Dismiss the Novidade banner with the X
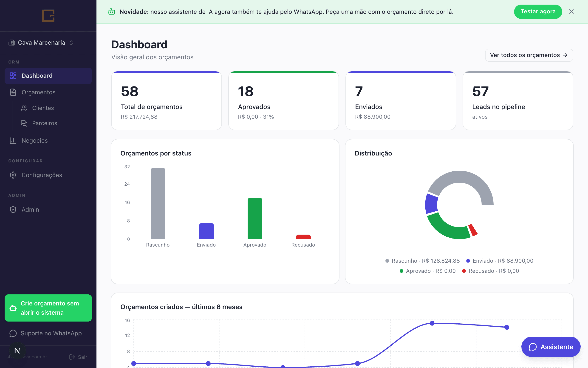The image size is (588, 368). pos(571,12)
